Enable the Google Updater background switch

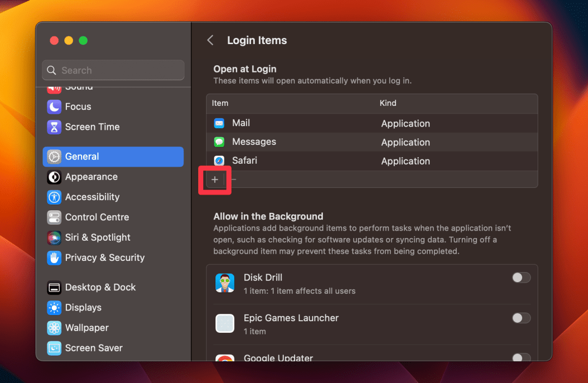pos(521,358)
